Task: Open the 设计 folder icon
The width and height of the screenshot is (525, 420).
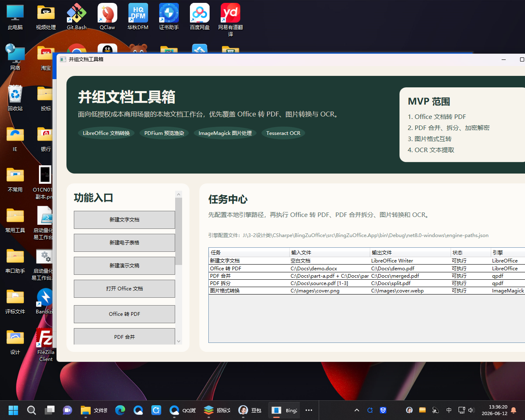Action: click(x=15, y=342)
